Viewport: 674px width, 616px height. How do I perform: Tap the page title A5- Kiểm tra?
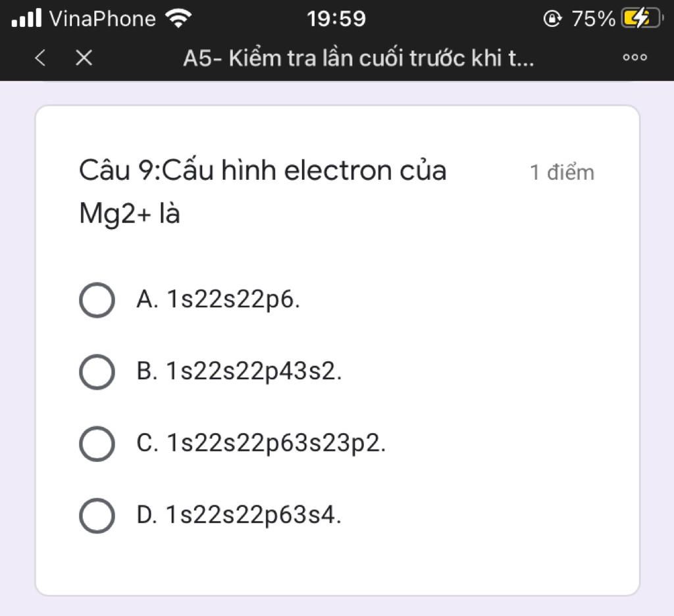[x=359, y=58]
